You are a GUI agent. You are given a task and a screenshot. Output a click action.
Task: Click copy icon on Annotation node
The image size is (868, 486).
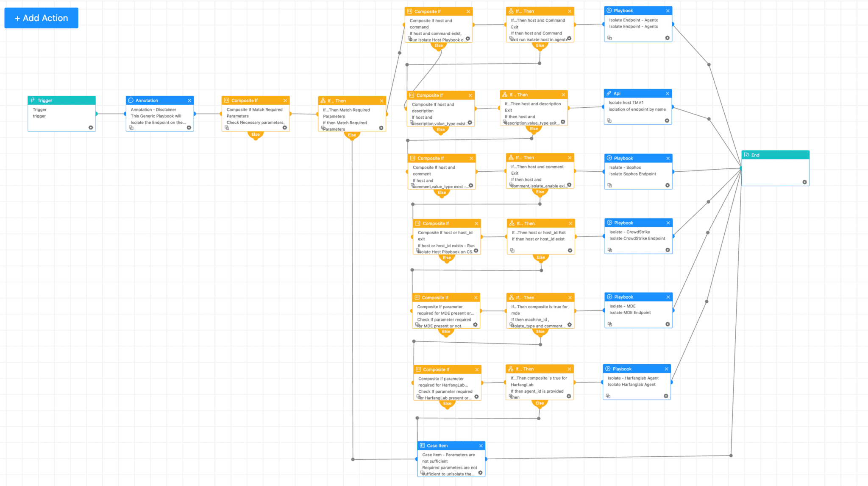(x=131, y=128)
